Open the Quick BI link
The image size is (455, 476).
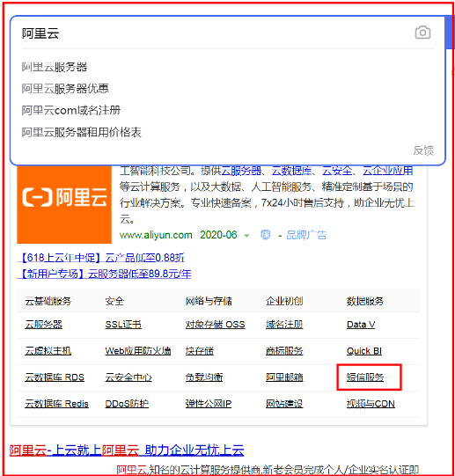tap(364, 351)
